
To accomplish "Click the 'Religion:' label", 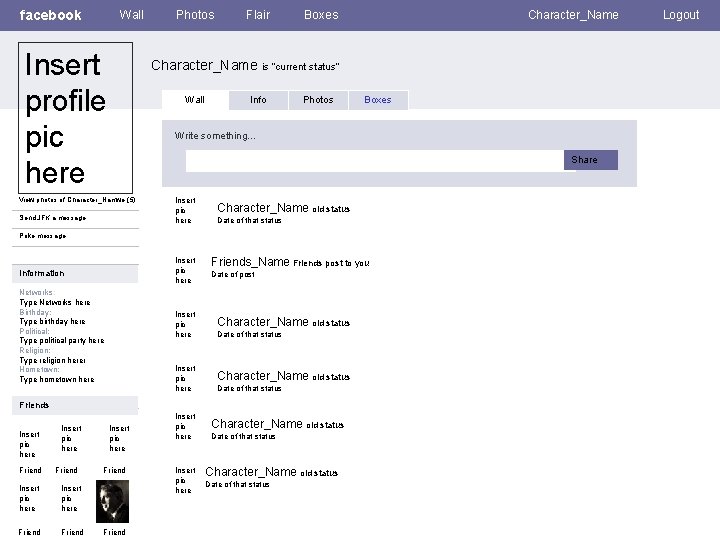I will pos(35,350).
